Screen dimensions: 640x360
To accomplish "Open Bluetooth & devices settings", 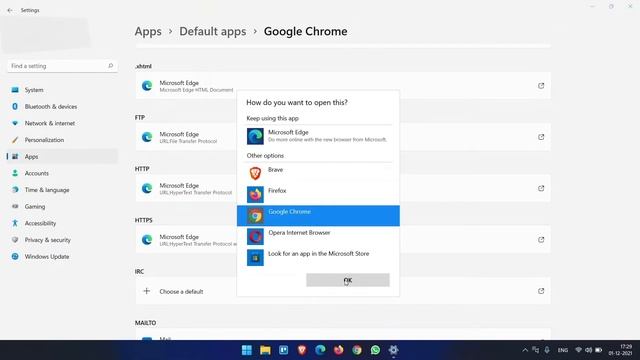I will (x=62, y=107).
